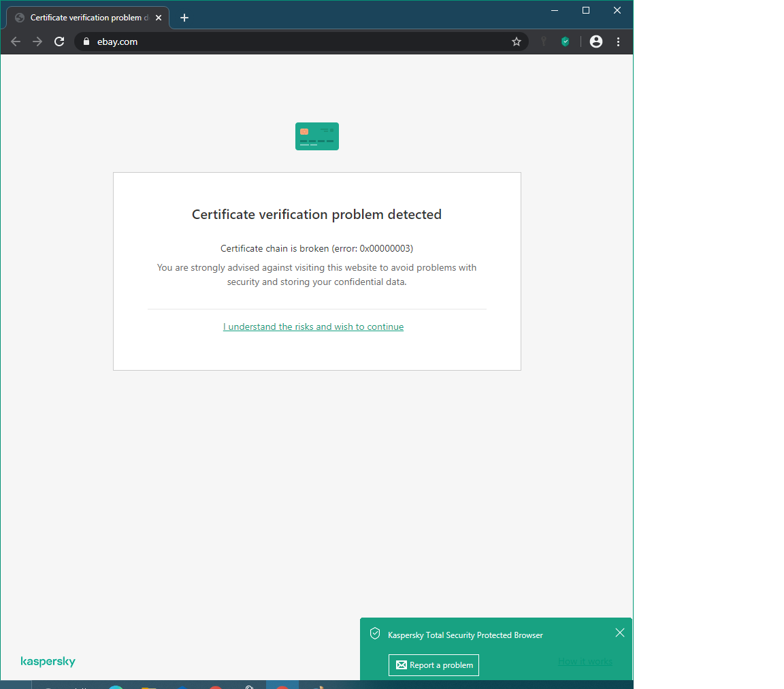Dismiss the Kaspersky Protected Browser notification
Screen dimensions: 784x689
(619, 633)
